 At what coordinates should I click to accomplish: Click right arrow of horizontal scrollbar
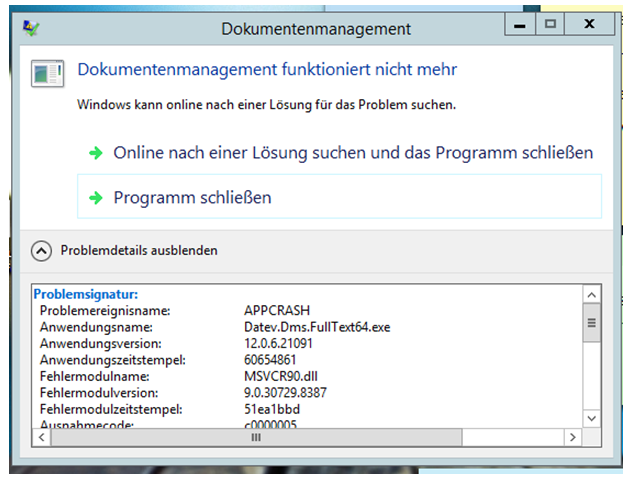tap(573, 438)
